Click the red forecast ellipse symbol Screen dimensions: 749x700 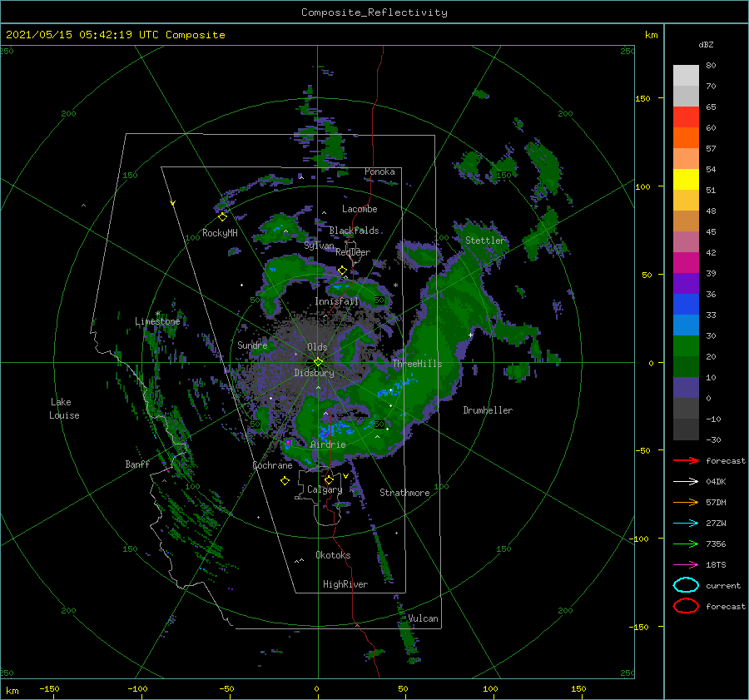coord(686,606)
